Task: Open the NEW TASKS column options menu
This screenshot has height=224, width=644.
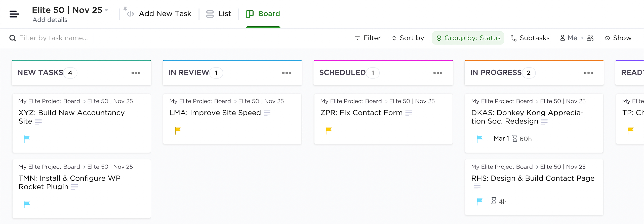Action: [136, 73]
